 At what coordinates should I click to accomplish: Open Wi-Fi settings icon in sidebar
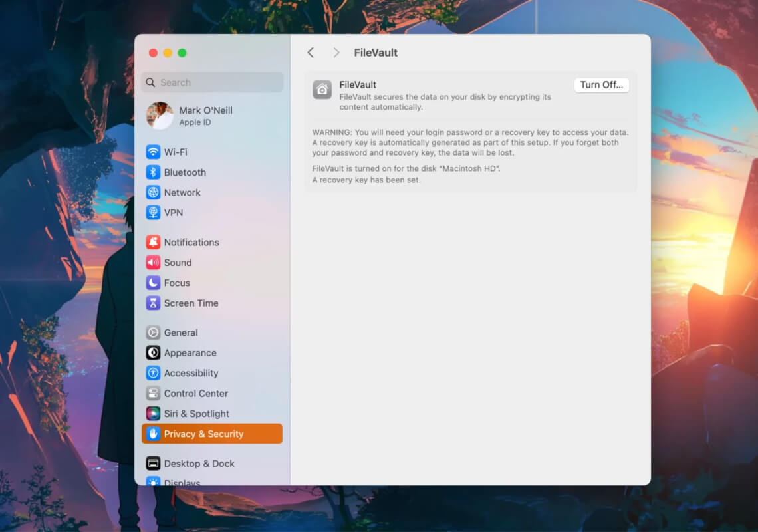153,152
